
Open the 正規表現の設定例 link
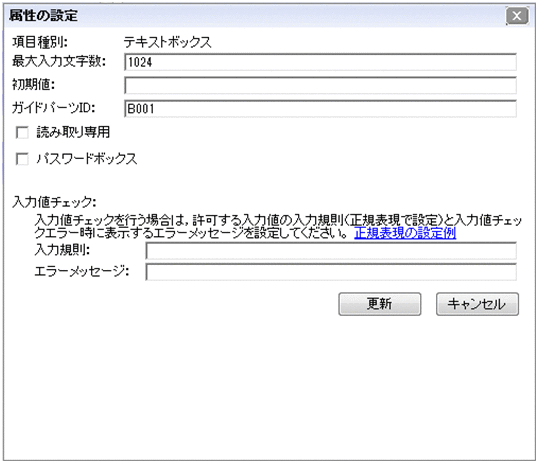405,233
